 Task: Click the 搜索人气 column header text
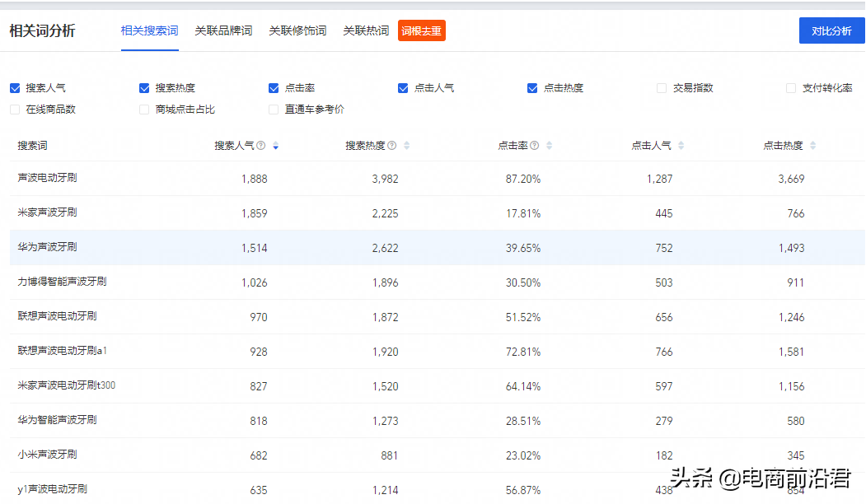(234, 146)
